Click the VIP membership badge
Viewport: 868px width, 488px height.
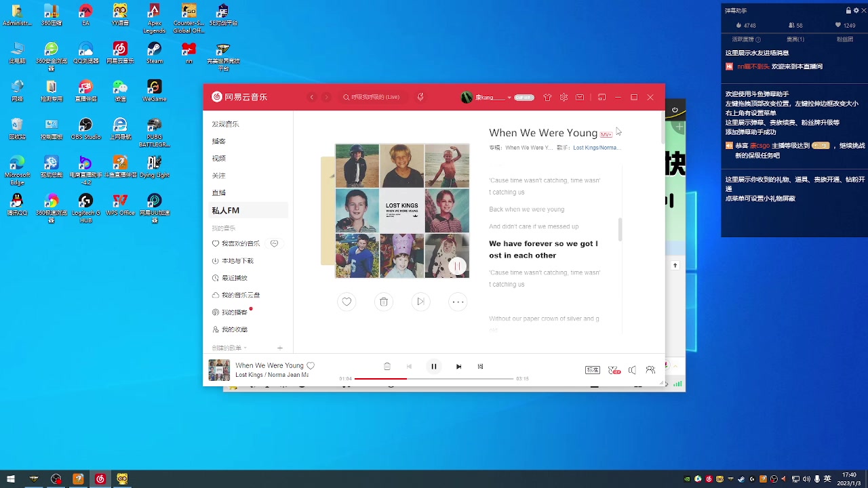point(524,97)
